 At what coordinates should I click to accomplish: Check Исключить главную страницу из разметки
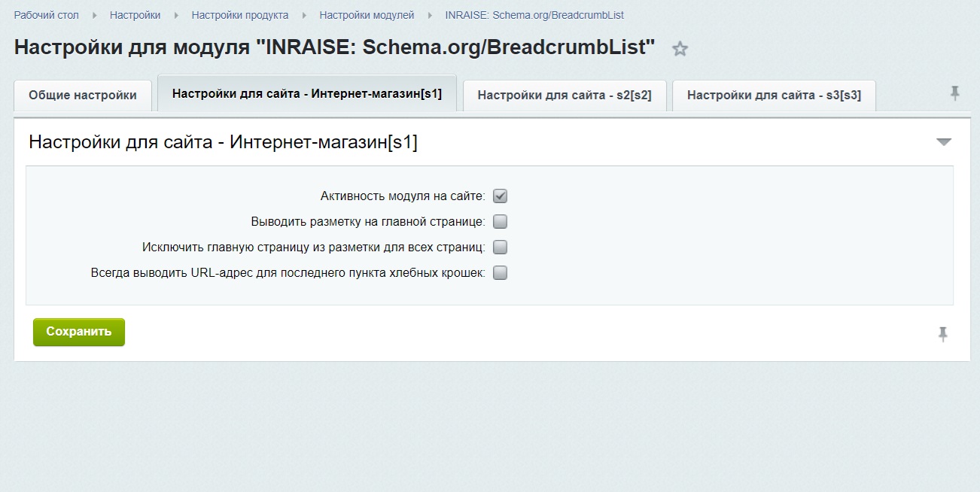[500, 248]
